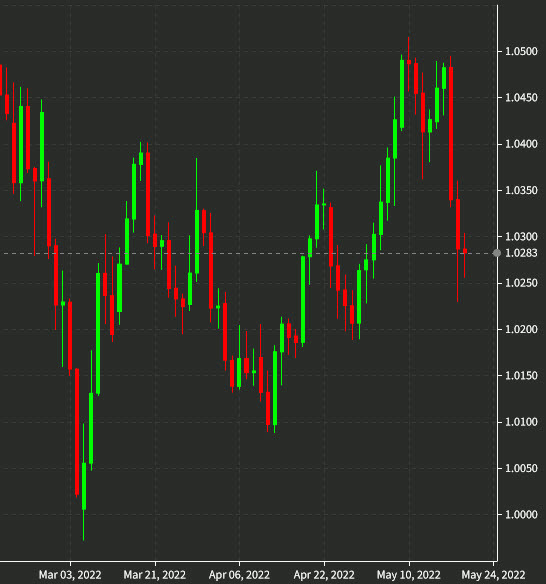546x584 pixels.
Task: Click the 1.0100 price axis label
Action: click(x=521, y=422)
